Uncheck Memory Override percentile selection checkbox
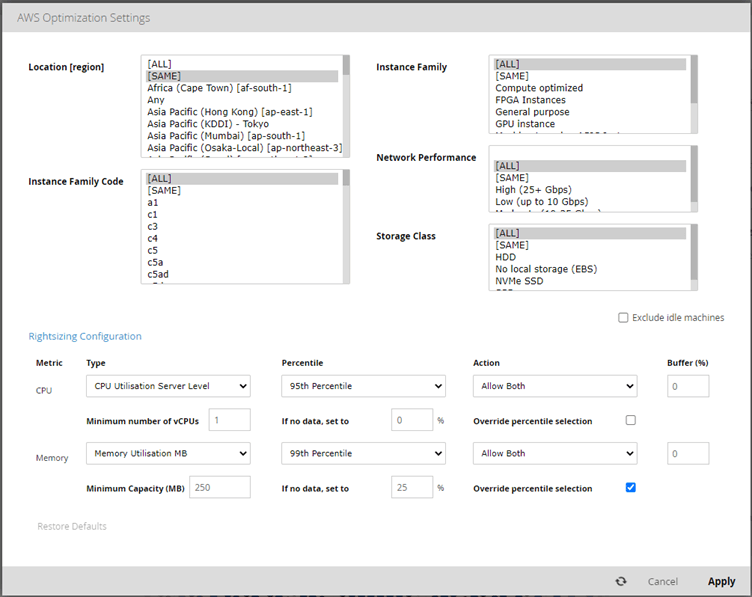The width and height of the screenshot is (752, 597). (630, 488)
